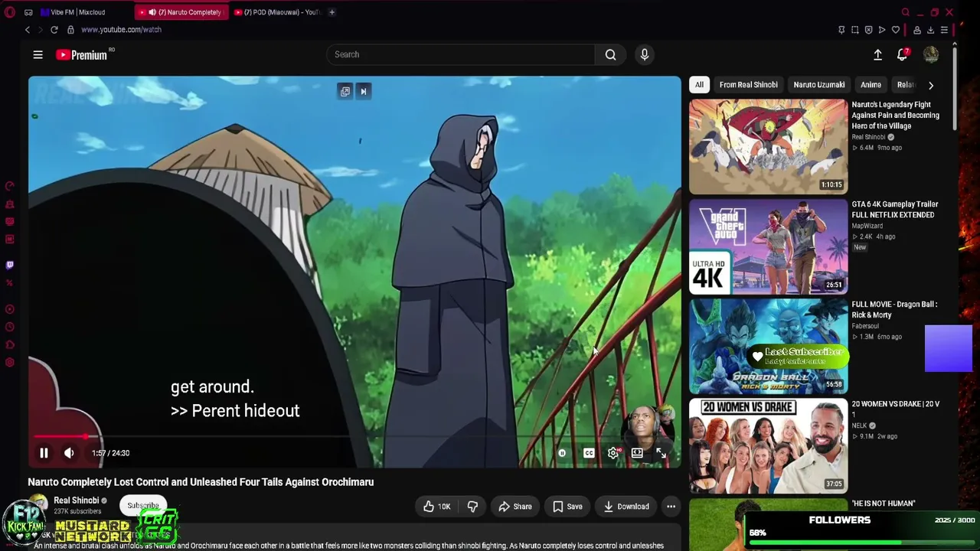
Task: Subscribe to the Real Shinobi channel
Action: tap(143, 506)
